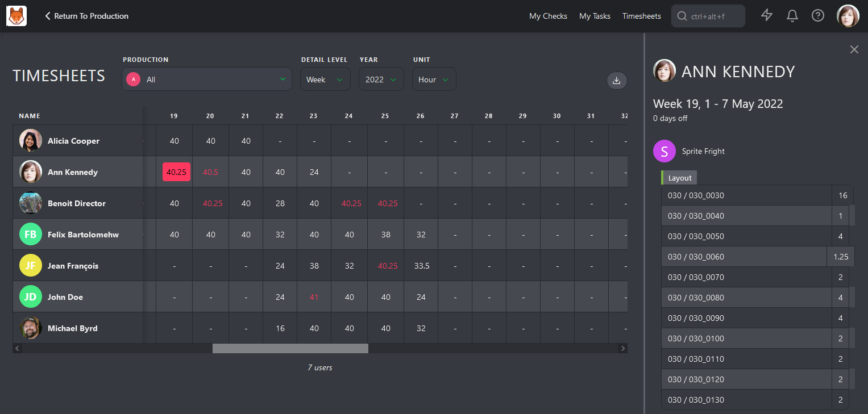Close the Ann Kennedy side panel
The image size is (868, 414).
point(854,49)
